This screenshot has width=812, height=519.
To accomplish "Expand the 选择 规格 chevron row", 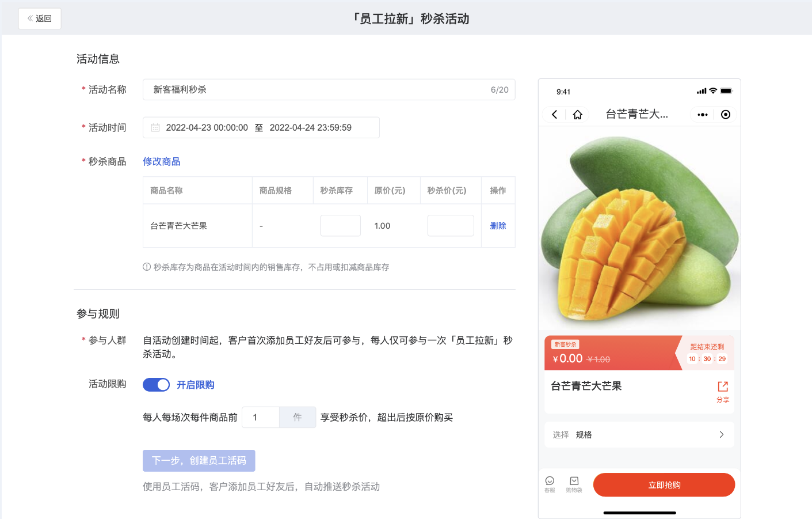I will click(x=639, y=435).
